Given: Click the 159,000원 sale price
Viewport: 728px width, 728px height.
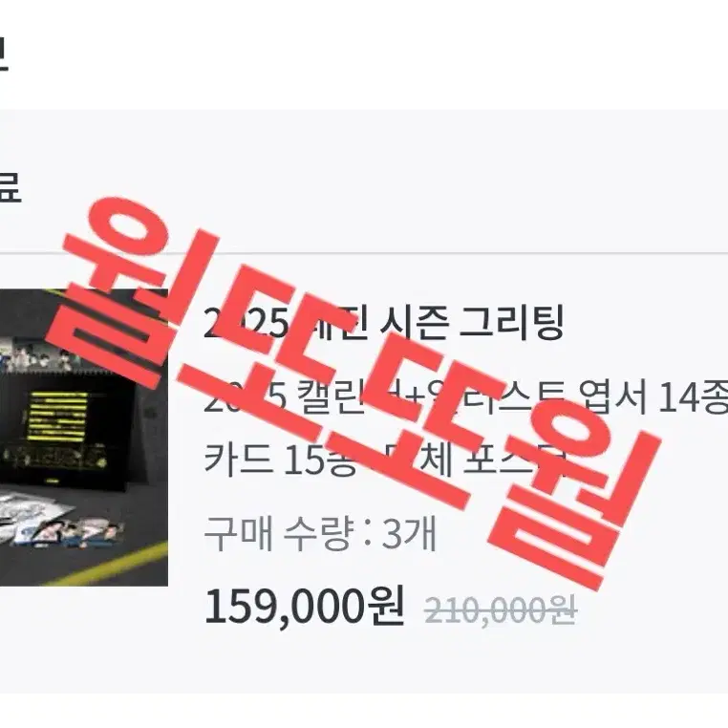Looking at the screenshot, I should point(304,607).
